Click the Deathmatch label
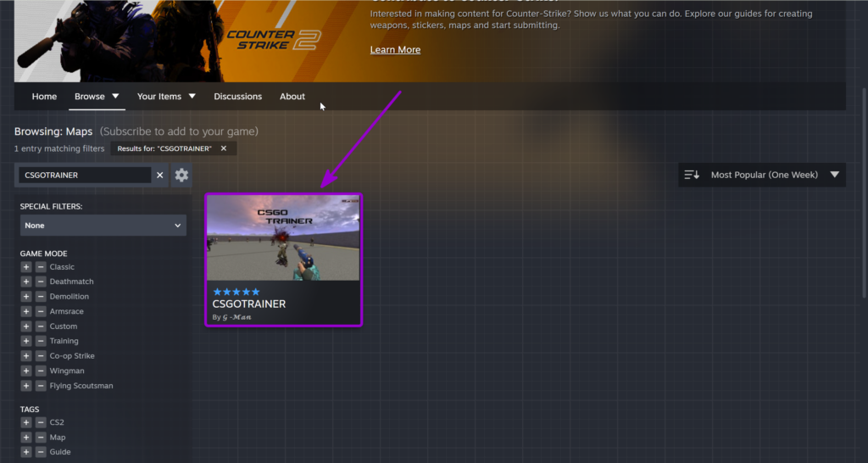 [71, 282]
